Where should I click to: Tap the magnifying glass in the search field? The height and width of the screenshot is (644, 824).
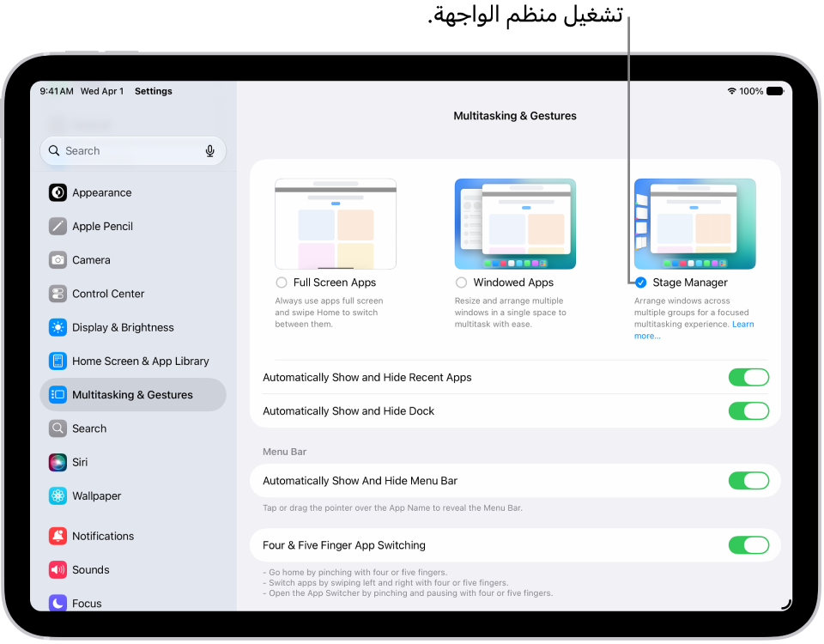coord(53,151)
